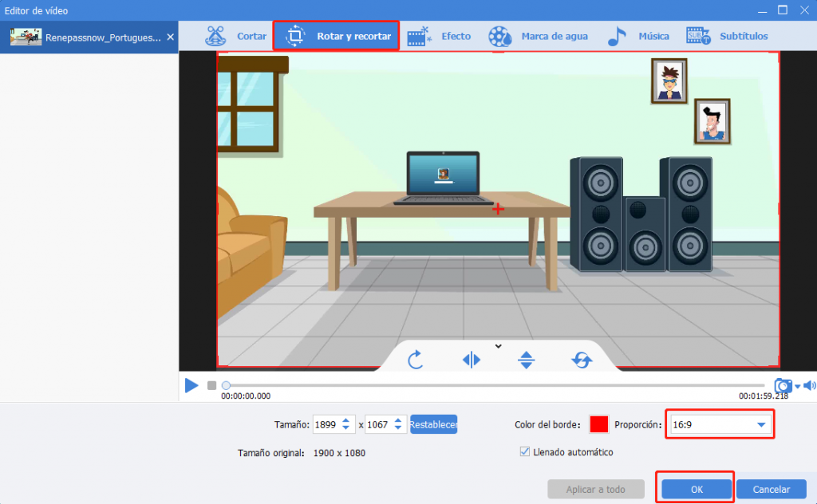The height and width of the screenshot is (504, 817).
Task: Click the Restablecer button
Action: click(x=433, y=424)
